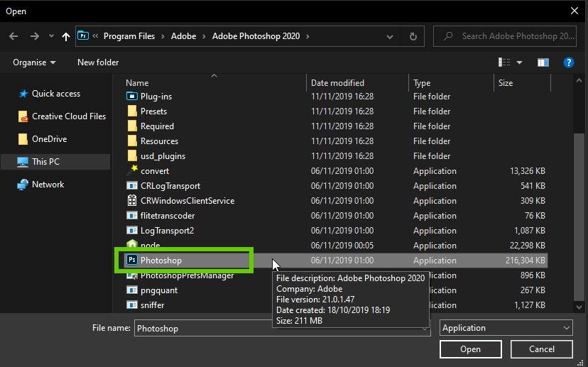Click the Plug-ins folder icon
The height and width of the screenshot is (367, 588).
[x=131, y=96]
